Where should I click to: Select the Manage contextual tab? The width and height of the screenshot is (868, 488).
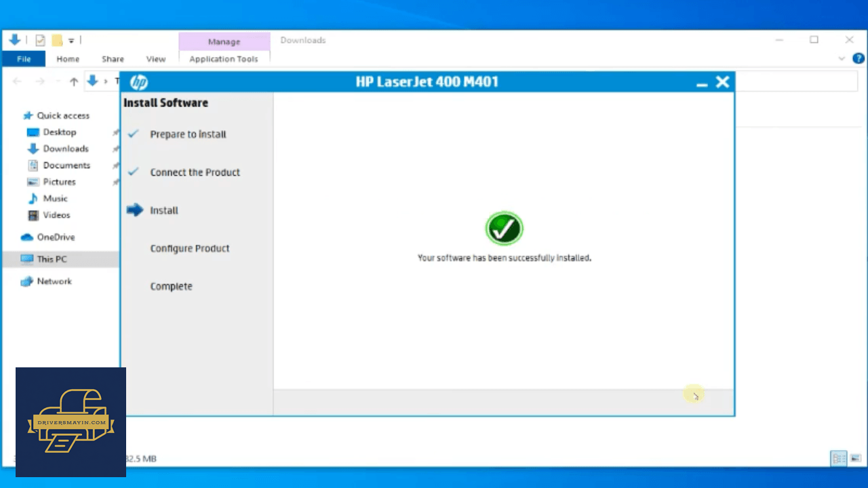click(x=224, y=41)
